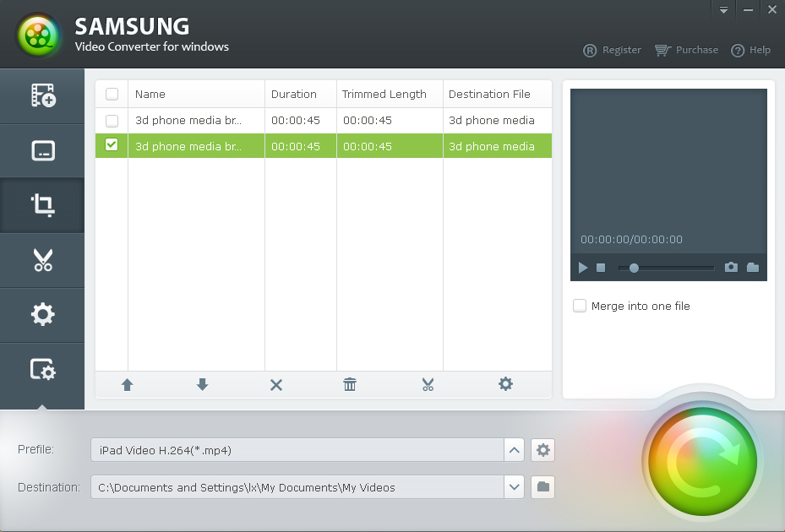Open the gear Settings sidebar icon
The height and width of the screenshot is (532, 785).
42,314
